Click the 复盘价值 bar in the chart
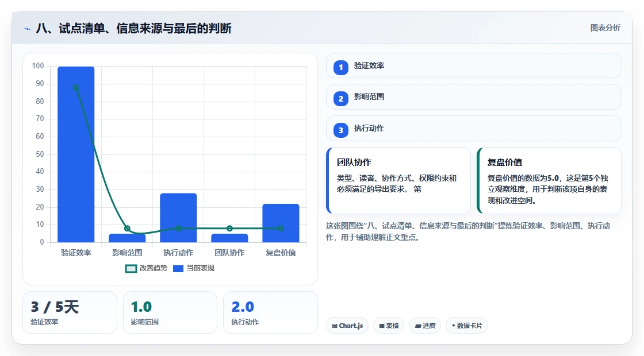Screen dimensions: 644x356 281,223
